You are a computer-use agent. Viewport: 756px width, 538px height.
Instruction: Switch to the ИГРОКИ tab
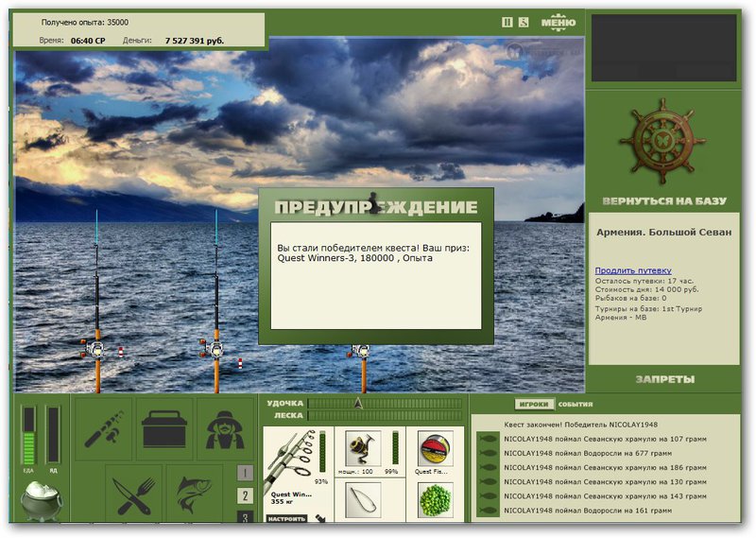[534, 404]
